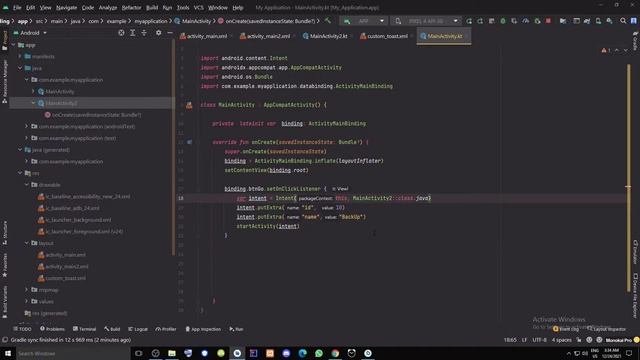The width and height of the screenshot is (640, 360).
Task: Toggle the Device File Explorer side panel
Action: click(x=636, y=295)
